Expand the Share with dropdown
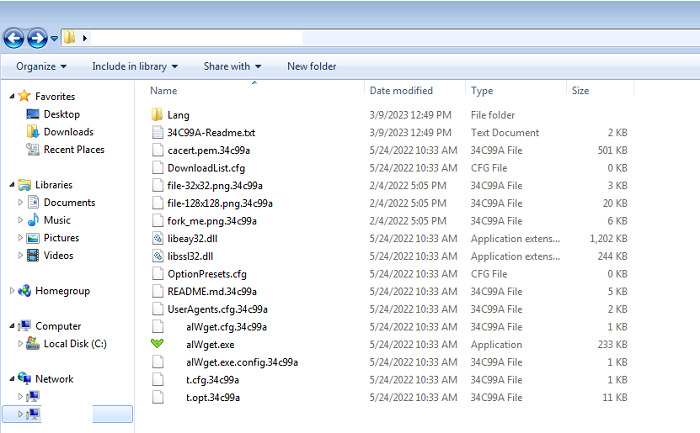This screenshot has width=700, height=433. (x=232, y=67)
